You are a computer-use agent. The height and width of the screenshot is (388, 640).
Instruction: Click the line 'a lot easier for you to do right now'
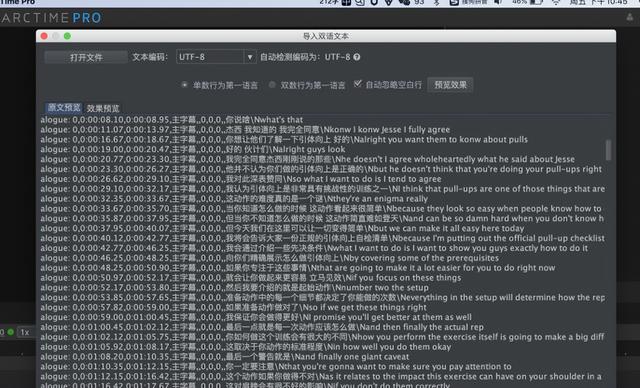coord(298,268)
